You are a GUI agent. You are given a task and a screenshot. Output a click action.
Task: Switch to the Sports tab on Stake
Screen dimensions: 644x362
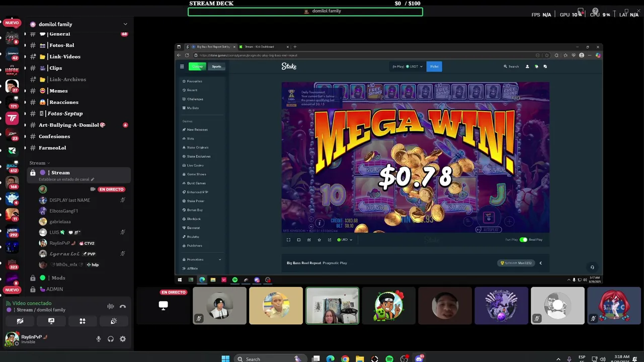pyautogui.click(x=216, y=66)
